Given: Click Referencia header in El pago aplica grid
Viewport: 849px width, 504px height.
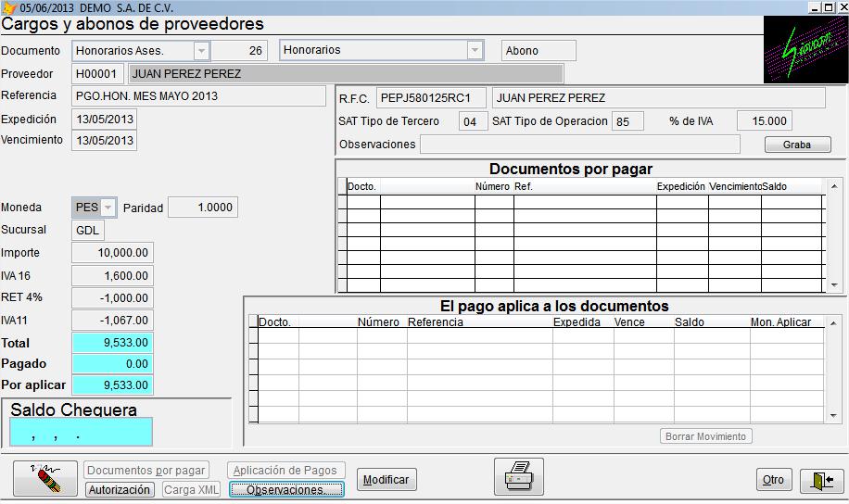Looking at the screenshot, I should [436, 322].
